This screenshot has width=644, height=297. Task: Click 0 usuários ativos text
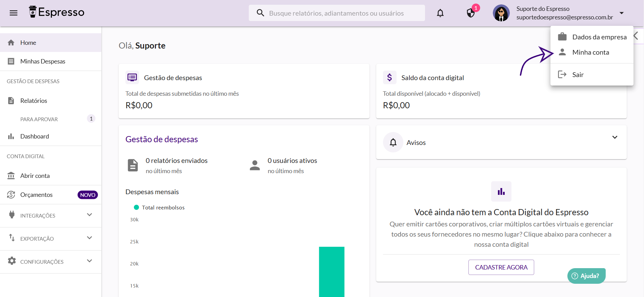coord(293,161)
